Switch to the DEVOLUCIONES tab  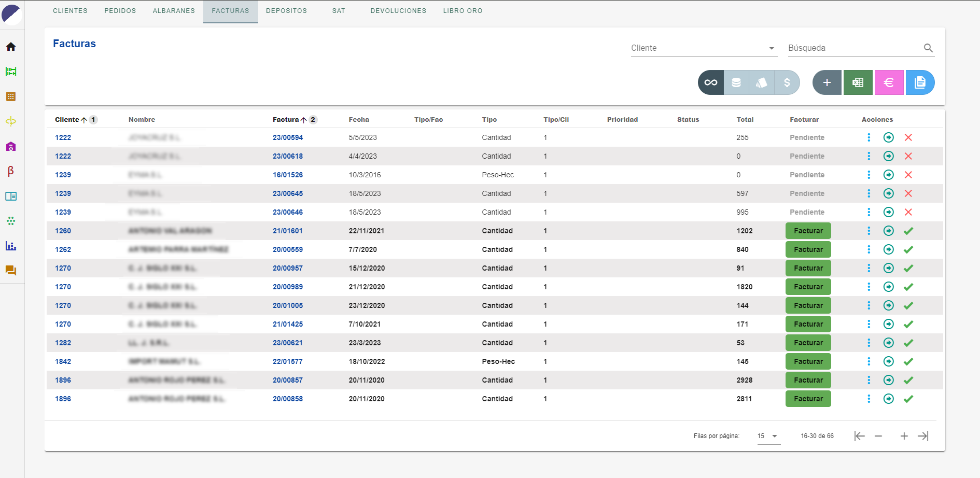(398, 11)
